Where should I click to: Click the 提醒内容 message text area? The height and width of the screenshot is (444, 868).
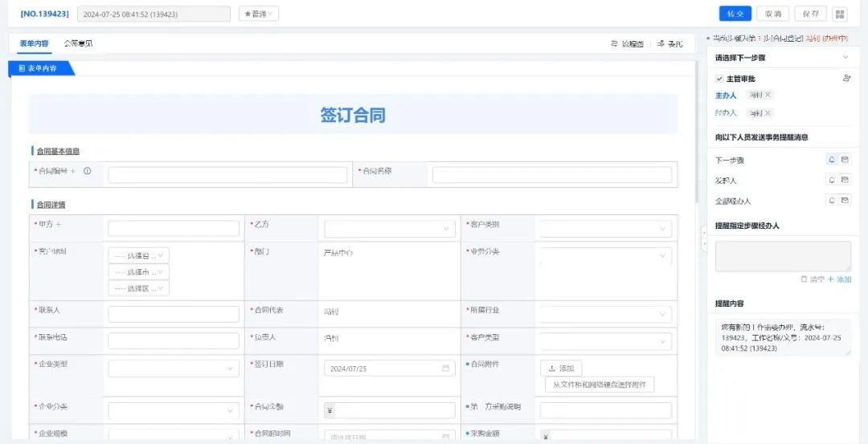(x=783, y=337)
